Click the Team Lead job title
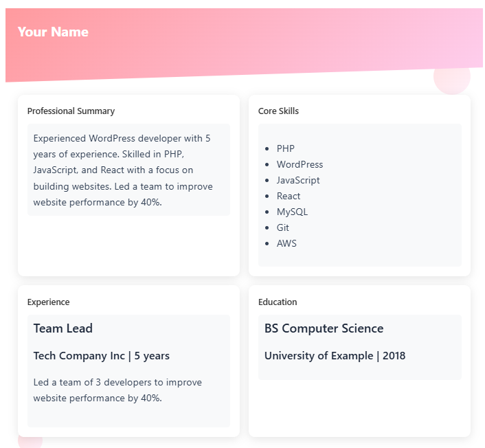The height and width of the screenshot is (448, 485). pyautogui.click(x=63, y=328)
